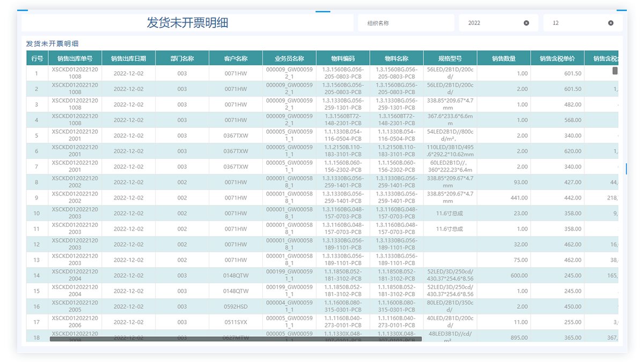Select row 16 customer cell 0592HSD

click(236, 307)
